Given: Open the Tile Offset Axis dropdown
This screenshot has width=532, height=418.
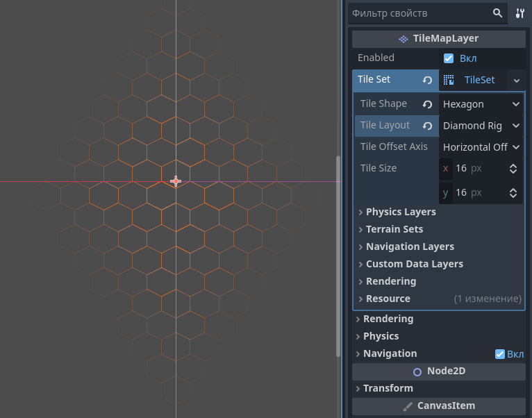Looking at the screenshot, I should [x=481, y=147].
